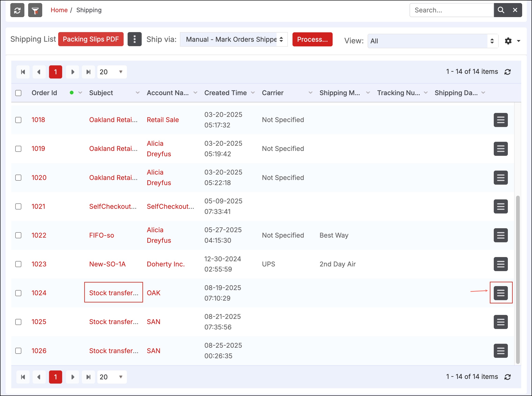The width and height of the screenshot is (532, 396).
Task: Click the red Process button
Action: (x=312, y=39)
